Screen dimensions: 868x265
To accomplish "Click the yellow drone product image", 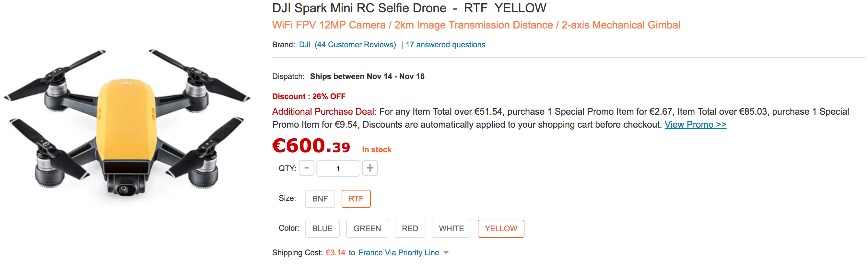I will tap(127, 127).
